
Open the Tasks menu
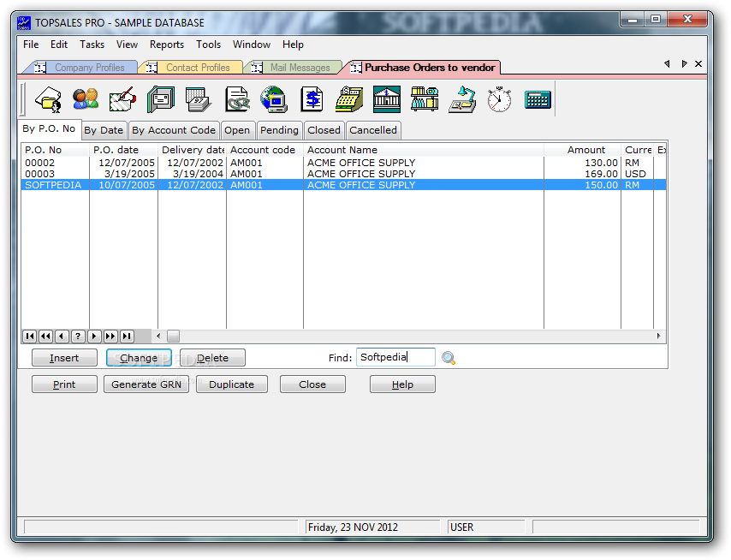(x=92, y=45)
